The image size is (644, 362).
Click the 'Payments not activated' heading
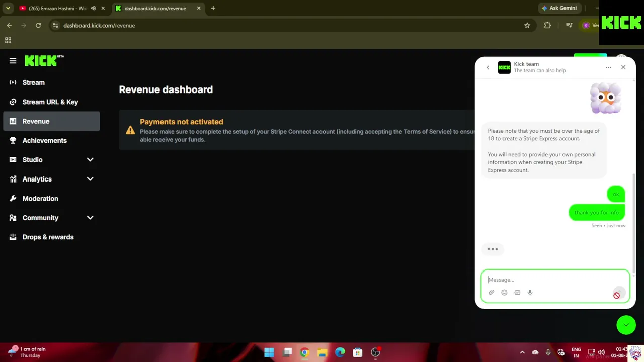182,122
